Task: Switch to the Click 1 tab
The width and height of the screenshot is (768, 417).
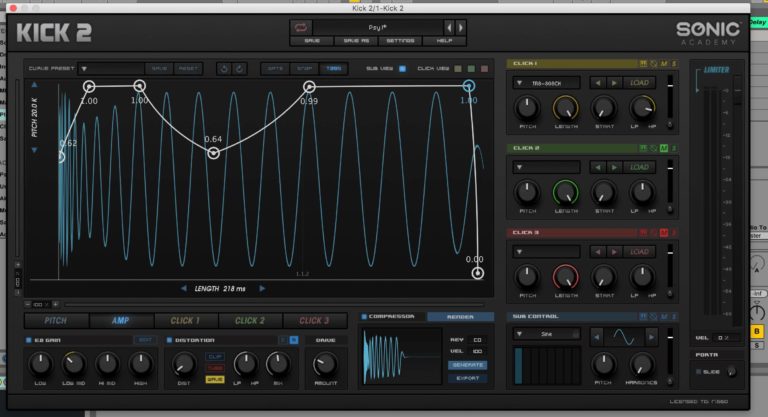Action: click(x=184, y=321)
